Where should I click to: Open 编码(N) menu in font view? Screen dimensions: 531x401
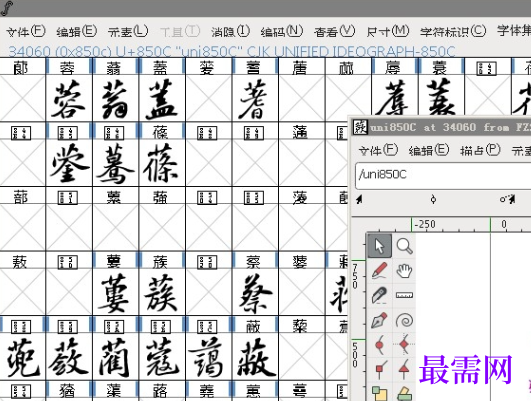[x=282, y=31]
